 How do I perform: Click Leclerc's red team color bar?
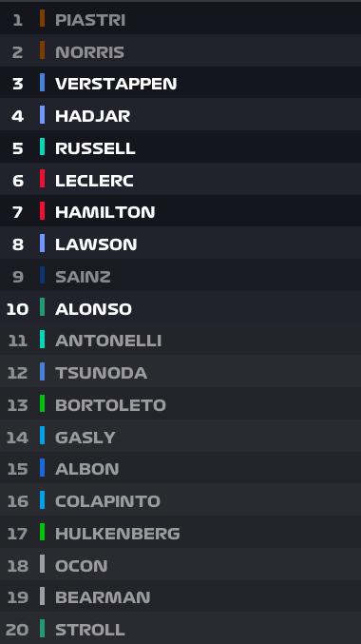(42, 179)
